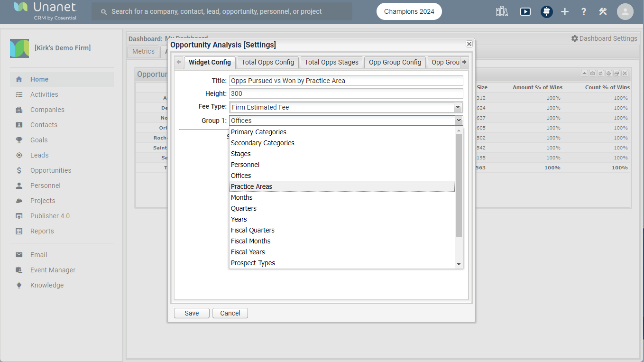Choose Fiscal Quarters in the dropdown list
Viewport: 644px width, 362px height.
click(252, 230)
